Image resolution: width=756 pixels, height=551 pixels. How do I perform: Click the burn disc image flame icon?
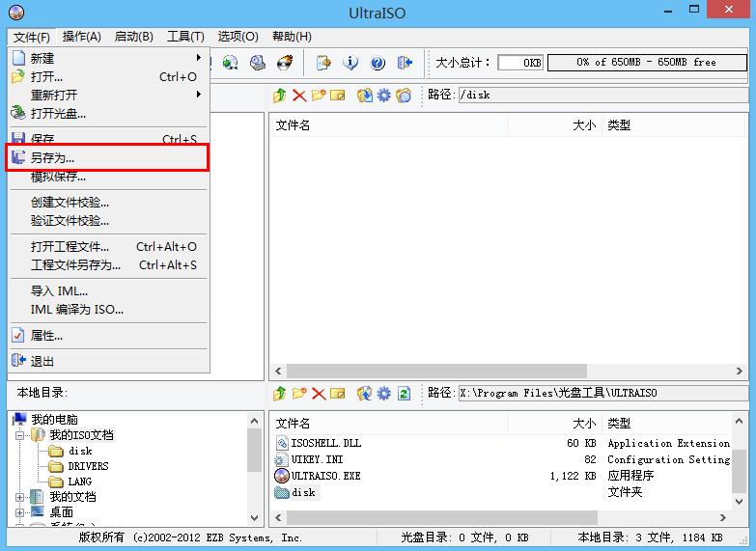point(285,63)
